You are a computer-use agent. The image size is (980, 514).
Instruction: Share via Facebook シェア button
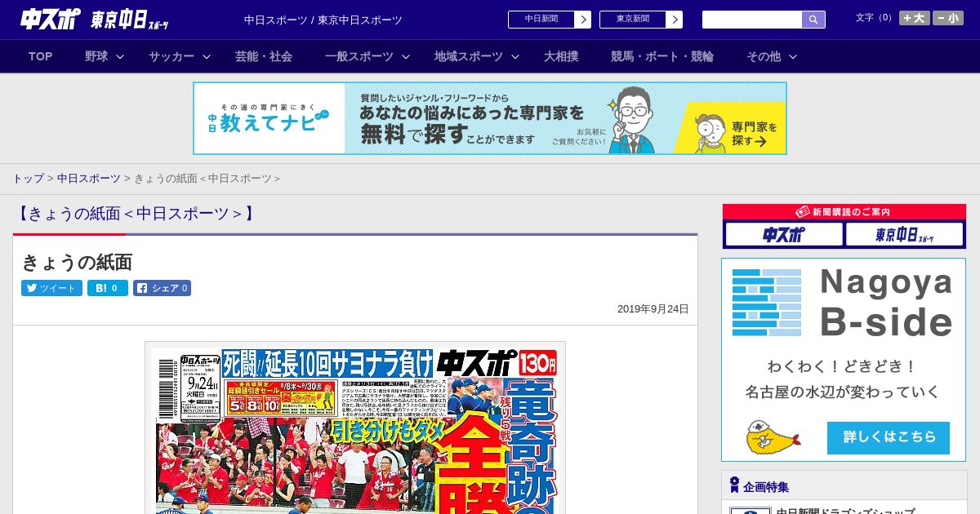click(162, 288)
